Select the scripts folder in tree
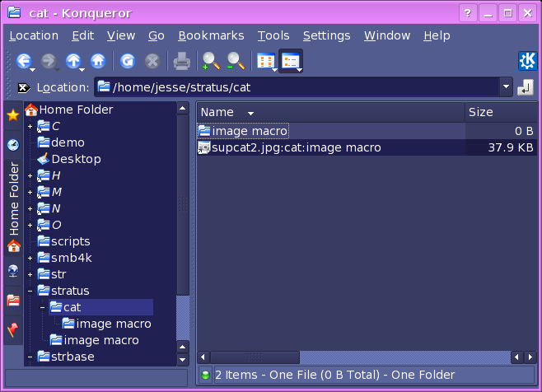The width and height of the screenshot is (542, 392). [64, 241]
